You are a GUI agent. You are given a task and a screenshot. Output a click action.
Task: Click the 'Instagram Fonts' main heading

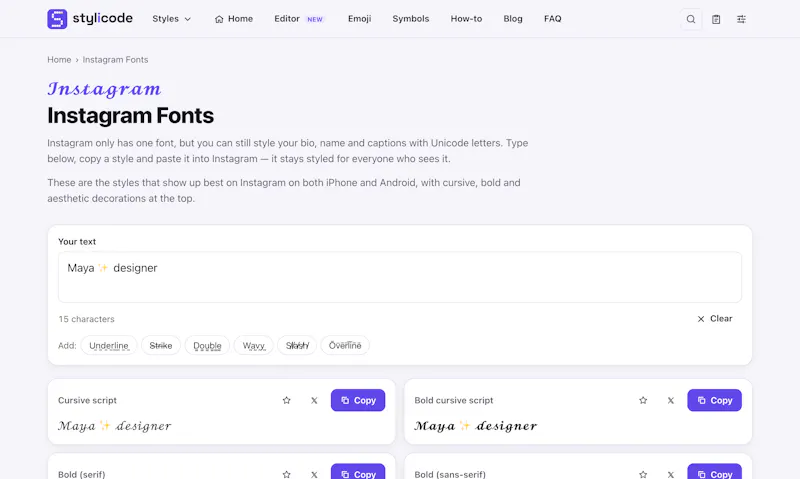pos(131,116)
